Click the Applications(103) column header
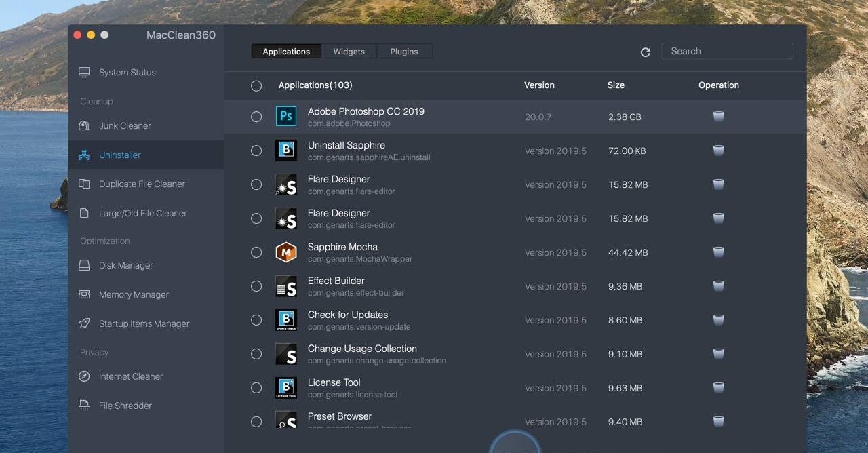868x453 pixels. click(315, 85)
